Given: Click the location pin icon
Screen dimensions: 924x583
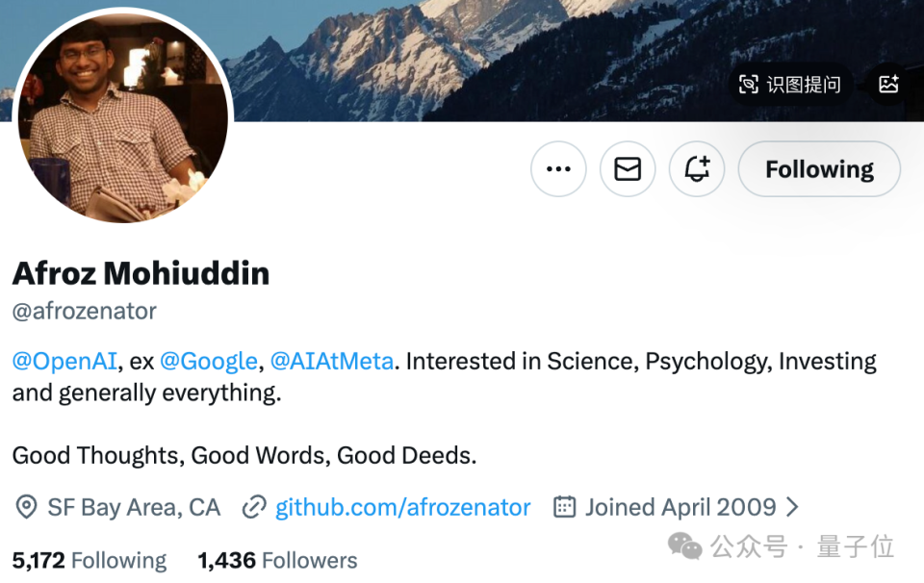Looking at the screenshot, I should (x=27, y=507).
